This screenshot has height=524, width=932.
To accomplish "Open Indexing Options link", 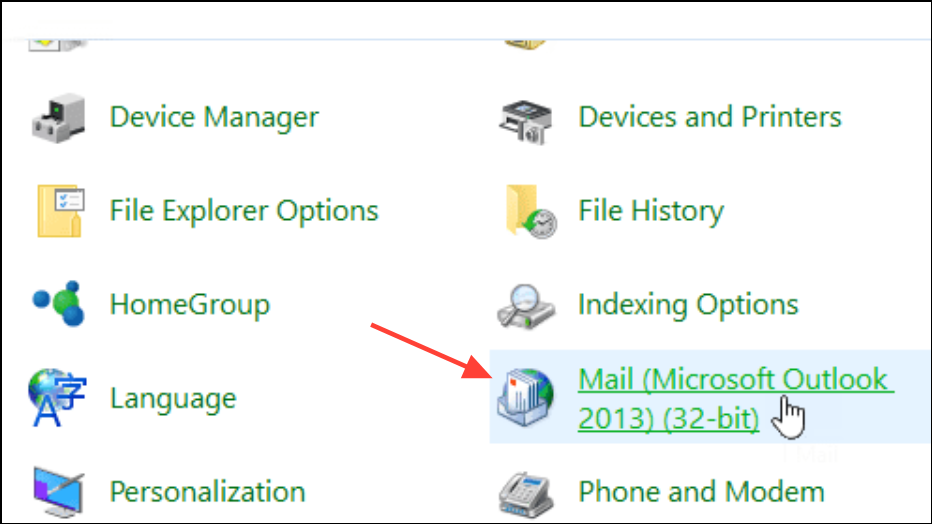I will click(688, 304).
